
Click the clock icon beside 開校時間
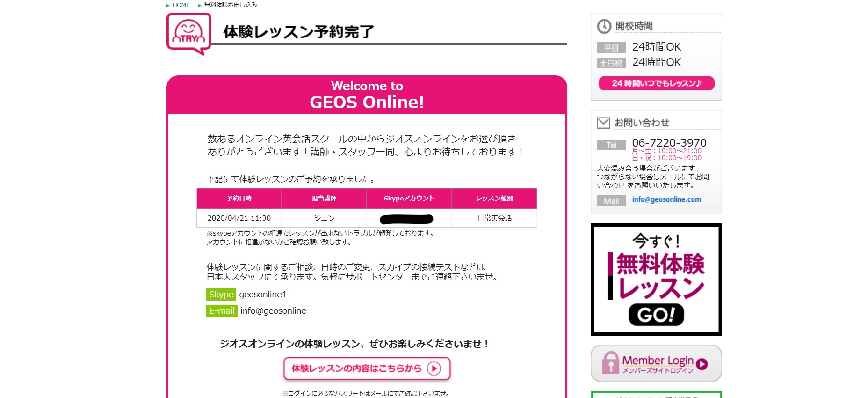click(x=604, y=26)
